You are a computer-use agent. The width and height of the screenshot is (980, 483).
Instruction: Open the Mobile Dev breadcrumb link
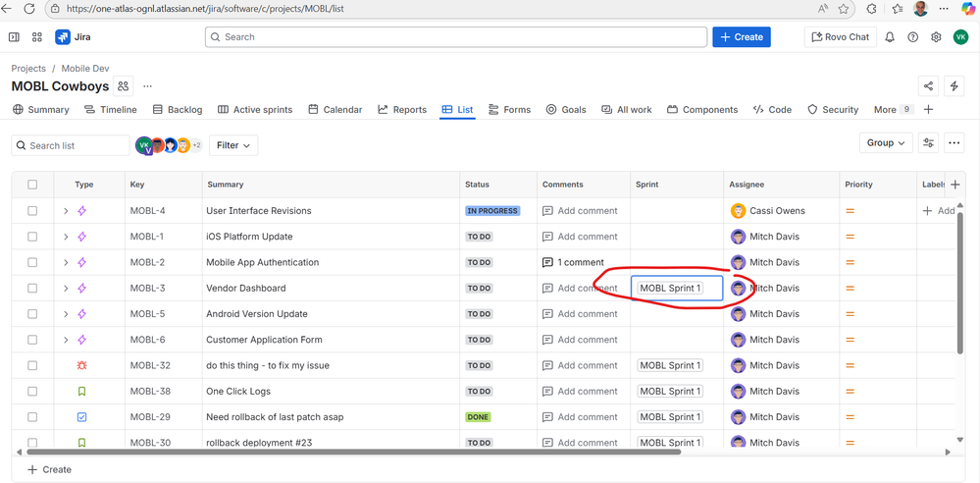[x=85, y=68]
